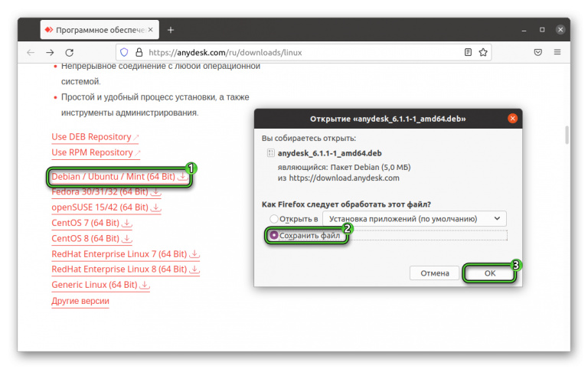Close the Программное обеспечение tab

click(x=150, y=30)
